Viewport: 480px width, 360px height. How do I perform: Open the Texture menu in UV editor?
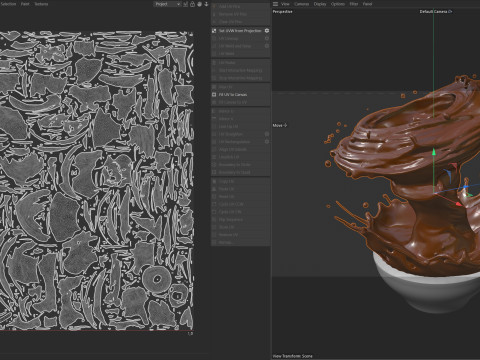tap(41, 4)
